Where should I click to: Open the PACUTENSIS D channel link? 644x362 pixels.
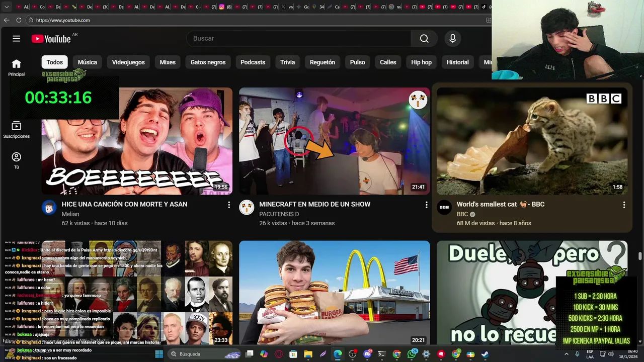279,214
